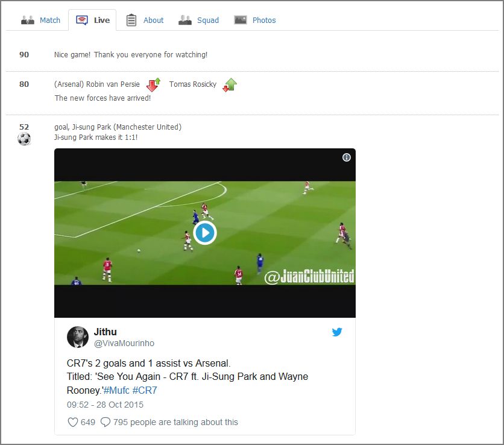504x445 pixels.
Task: Click the Photos picture icon
Action: click(241, 20)
